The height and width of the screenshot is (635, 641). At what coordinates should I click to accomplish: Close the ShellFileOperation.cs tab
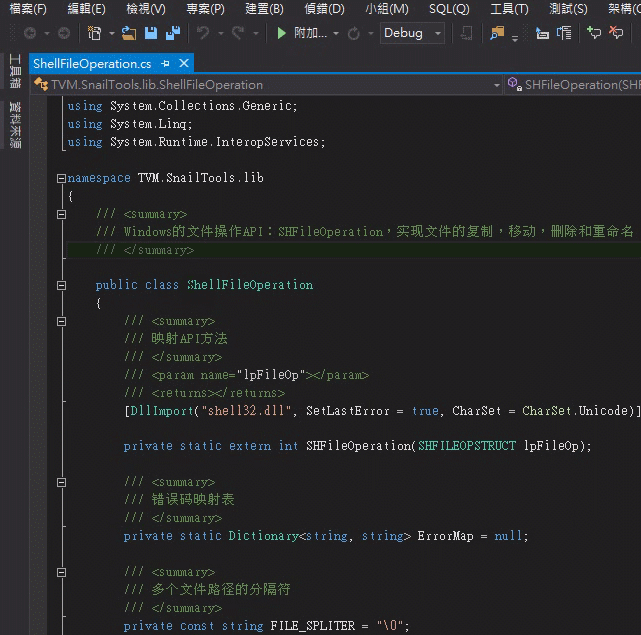[184, 63]
